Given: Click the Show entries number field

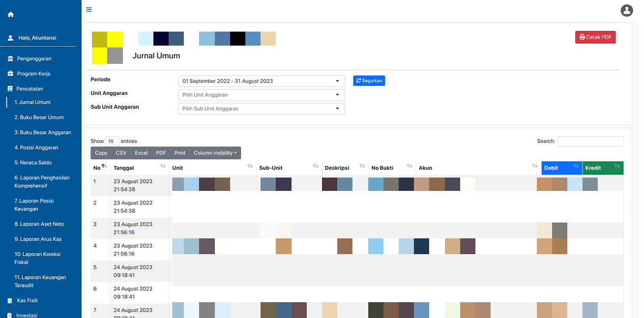Looking at the screenshot, I should point(112,141).
